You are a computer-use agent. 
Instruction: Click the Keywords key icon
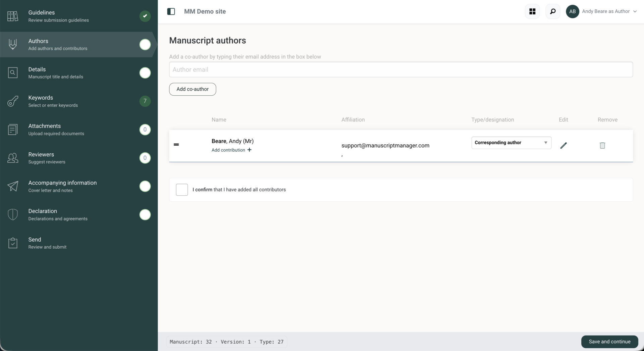coord(13,101)
